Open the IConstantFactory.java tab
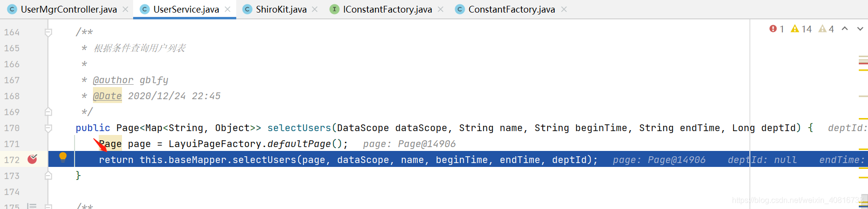 tap(387, 9)
